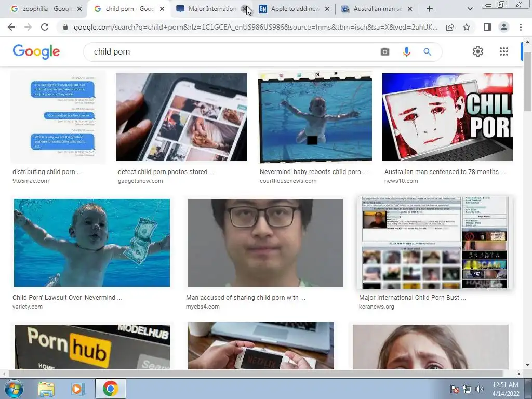Share this page using the share icon
This screenshot has height=399, width=532.
click(x=450, y=27)
